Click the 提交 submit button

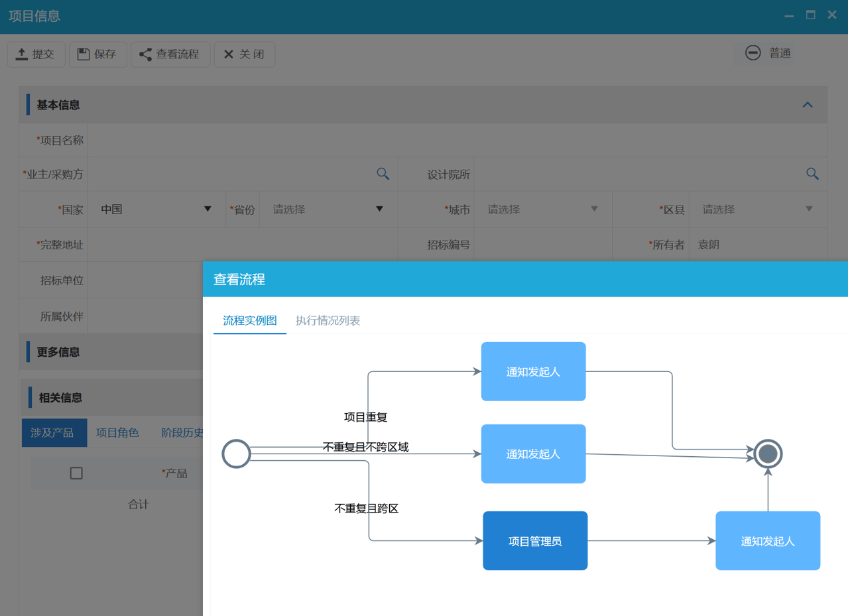36,54
